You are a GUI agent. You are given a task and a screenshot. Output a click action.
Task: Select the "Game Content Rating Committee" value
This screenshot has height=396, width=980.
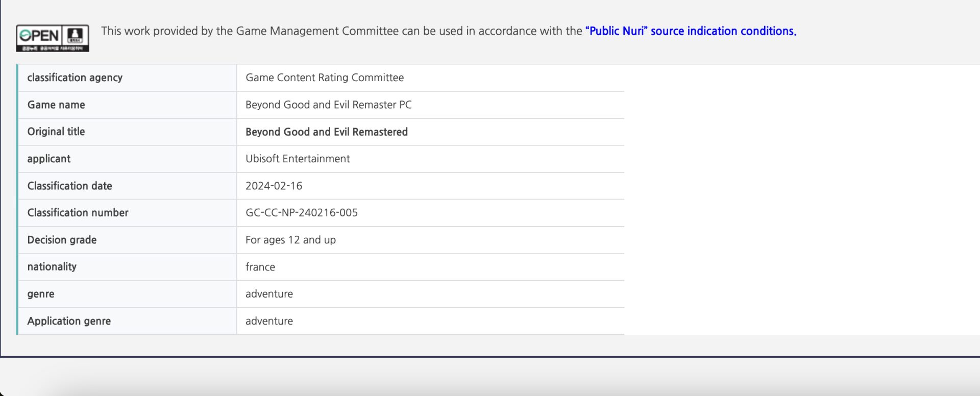coord(324,78)
